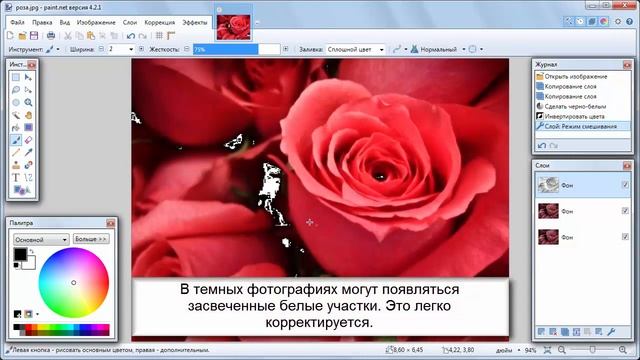
Task: Select the Eraser tool
Action: [28, 140]
